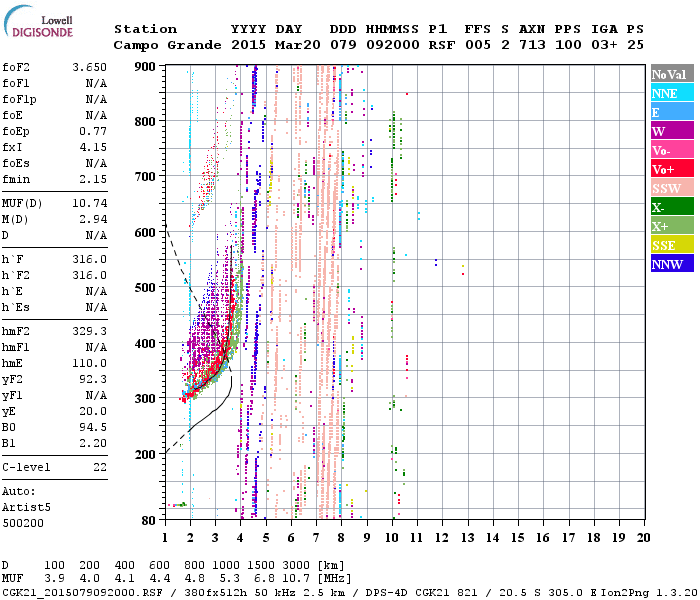Select the E light-blue legend swatch
The image size is (700, 600).
[672, 112]
